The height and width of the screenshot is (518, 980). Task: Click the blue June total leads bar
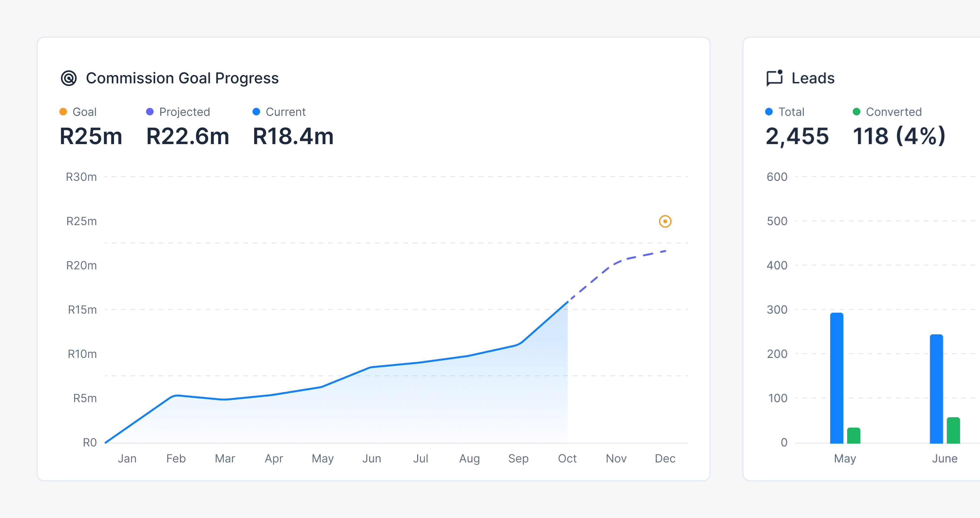click(x=936, y=389)
